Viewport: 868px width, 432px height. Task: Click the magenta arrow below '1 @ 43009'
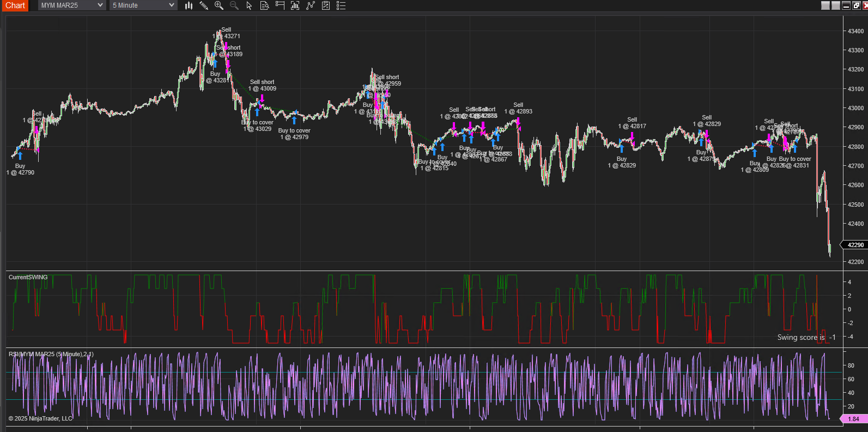tap(262, 98)
